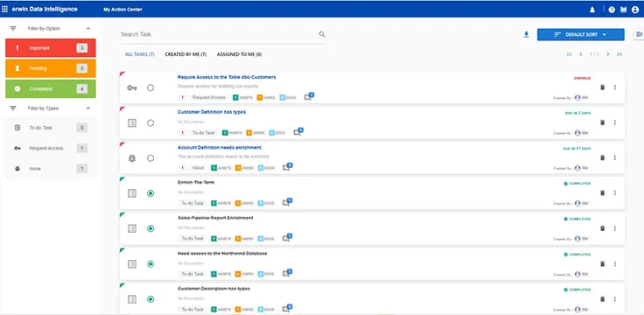This screenshot has height=315, width=644.
Task: Click the key icon on the Require Access task
Action: click(x=132, y=87)
